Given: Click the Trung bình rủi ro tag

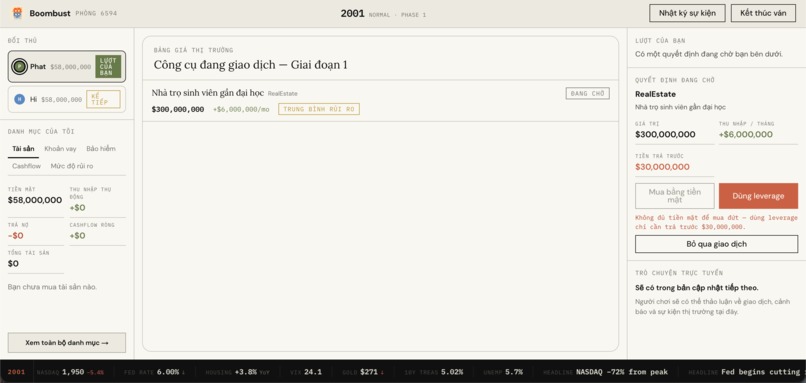Looking at the screenshot, I should [x=319, y=109].
